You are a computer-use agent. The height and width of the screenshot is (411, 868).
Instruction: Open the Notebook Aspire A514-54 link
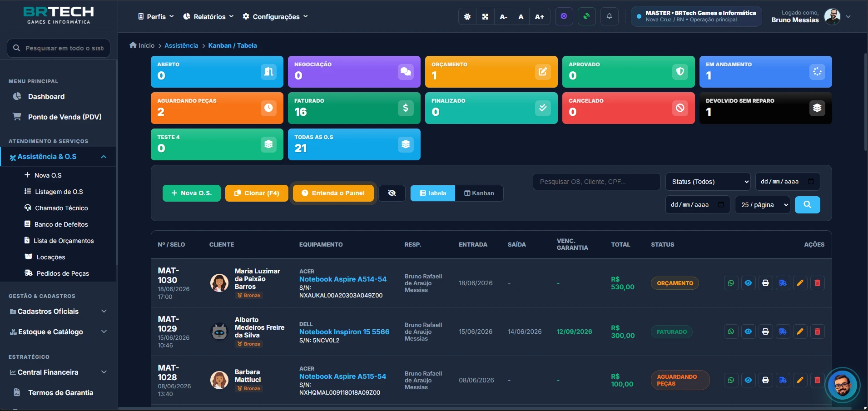coord(343,279)
